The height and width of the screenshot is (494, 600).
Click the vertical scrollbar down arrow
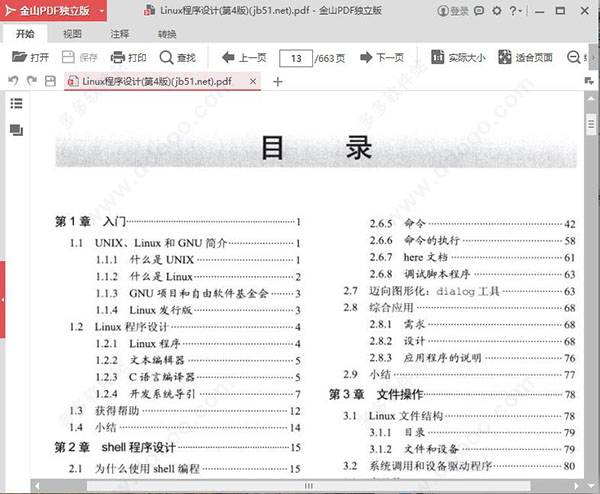[x=591, y=486]
